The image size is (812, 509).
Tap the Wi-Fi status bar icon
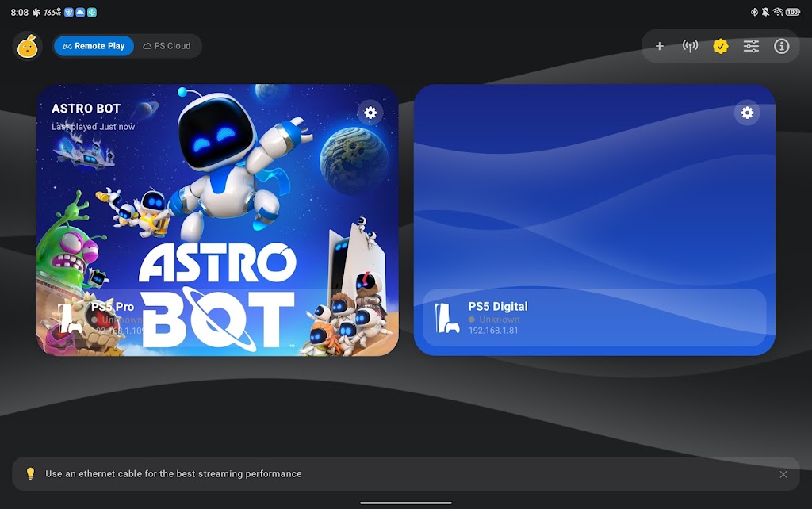point(778,12)
